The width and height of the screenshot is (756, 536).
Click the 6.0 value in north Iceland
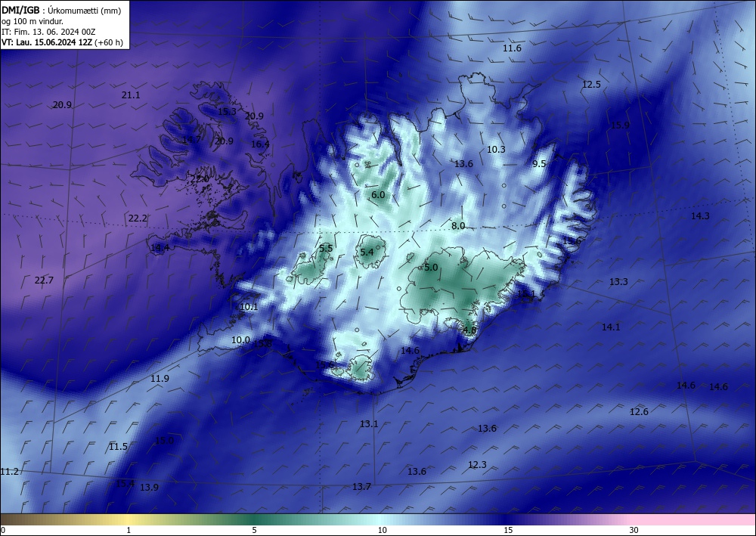pos(378,195)
